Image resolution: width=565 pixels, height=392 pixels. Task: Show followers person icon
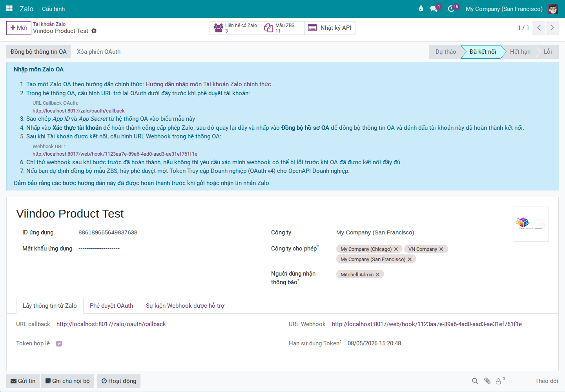[500, 381]
